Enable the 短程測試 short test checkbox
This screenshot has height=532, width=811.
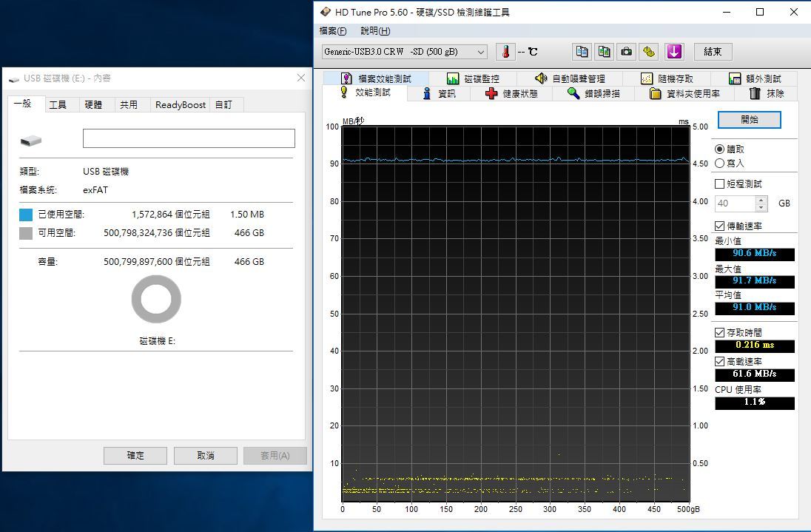(x=720, y=183)
